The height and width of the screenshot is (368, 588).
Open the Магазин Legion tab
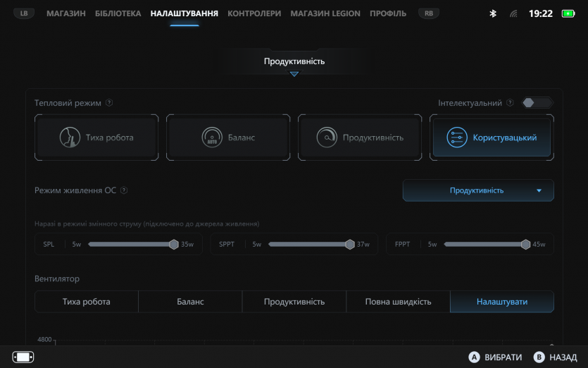pyautogui.click(x=325, y=13)
